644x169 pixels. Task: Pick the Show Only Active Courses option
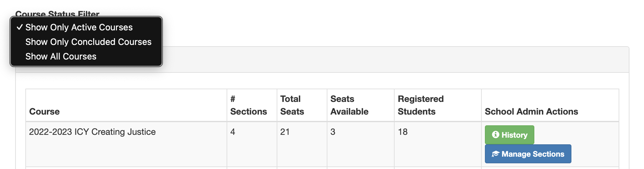coord(79,27)
